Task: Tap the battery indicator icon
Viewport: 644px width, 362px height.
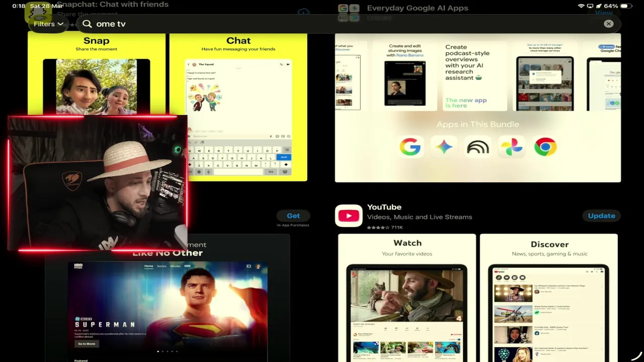Action: pyautogui.click(x=626, y=6)
